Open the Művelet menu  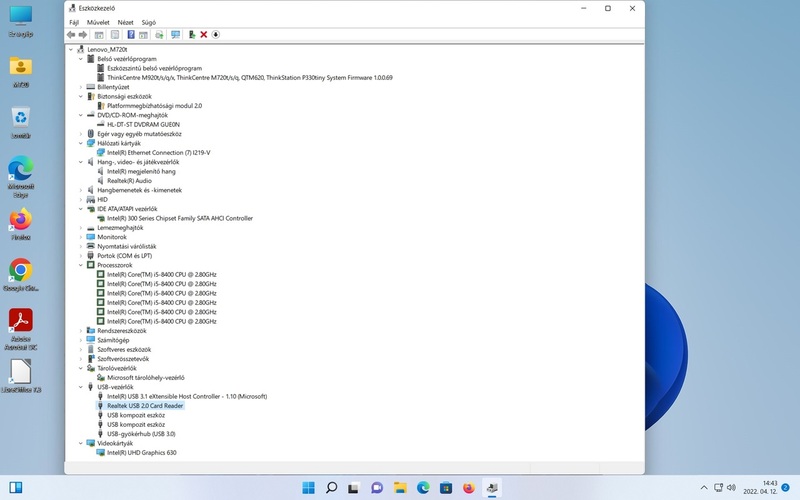point(98,22)
